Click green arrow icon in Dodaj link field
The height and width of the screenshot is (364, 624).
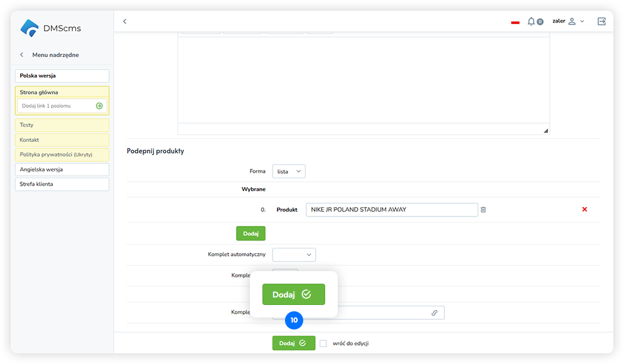99,106
